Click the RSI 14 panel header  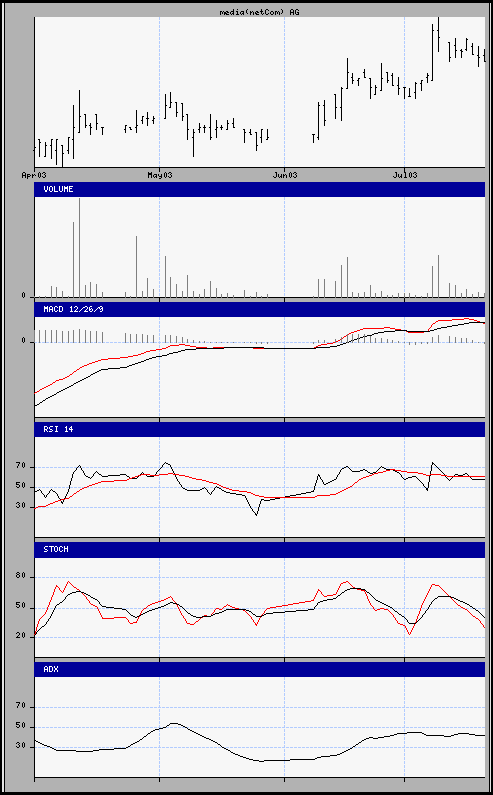(260, 429)
